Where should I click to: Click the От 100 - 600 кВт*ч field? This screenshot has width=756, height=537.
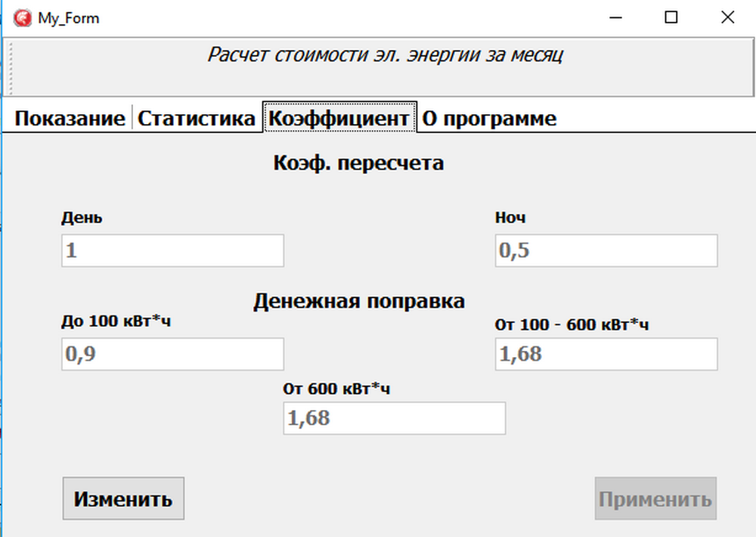pyautogui.click(x=606, y=354)
